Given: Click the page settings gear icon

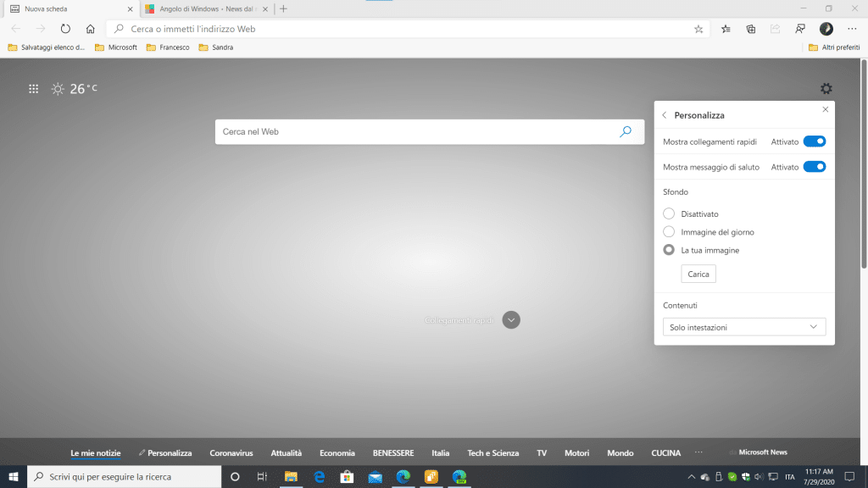Looking at the screenshot, I should [826, 89].
